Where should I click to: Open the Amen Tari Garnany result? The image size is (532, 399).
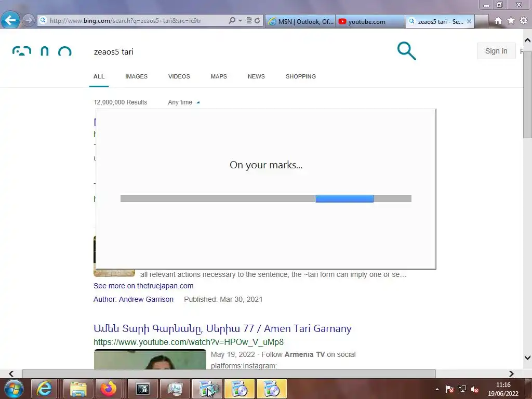(222, 328)
